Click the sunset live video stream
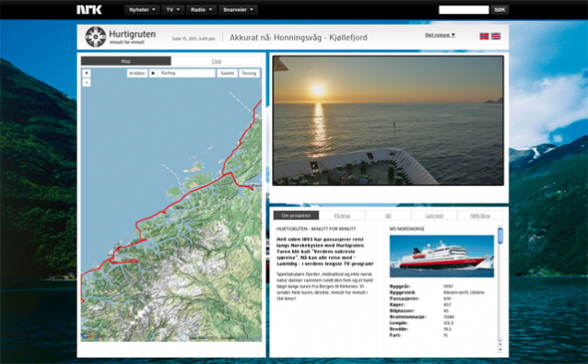The height and width of the screenshot is (364, 588). pos(388,121)
